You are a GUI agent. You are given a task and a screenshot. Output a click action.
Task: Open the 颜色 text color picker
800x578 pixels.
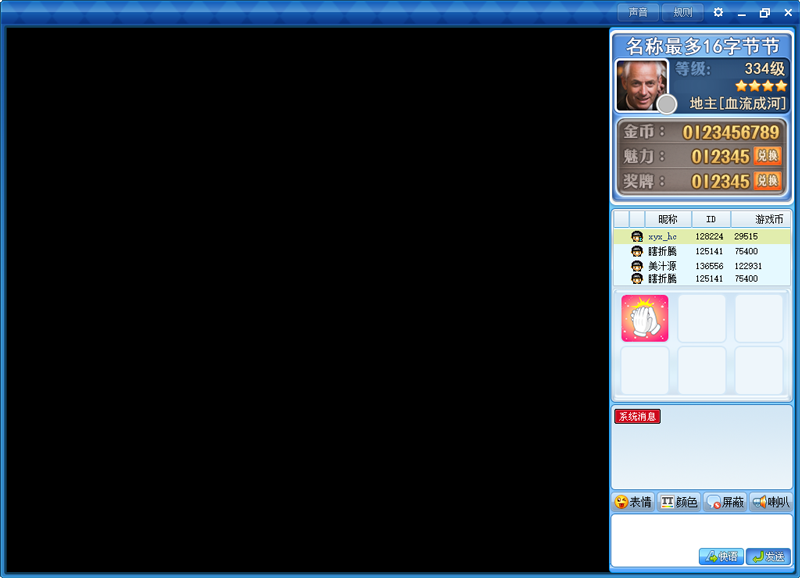click(679, 502)
